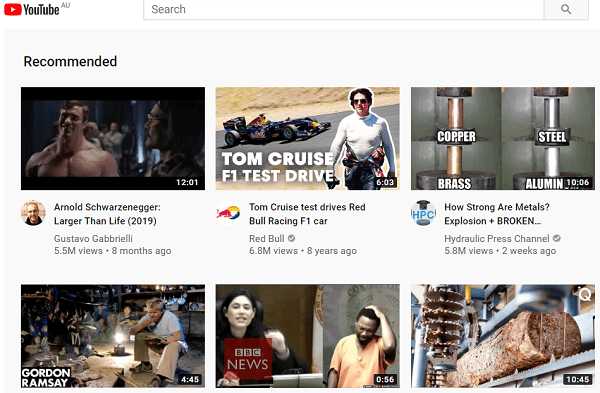Click the 10:45 duration badge on sawing video
600x393 pixels.
[x=577, y=379]
